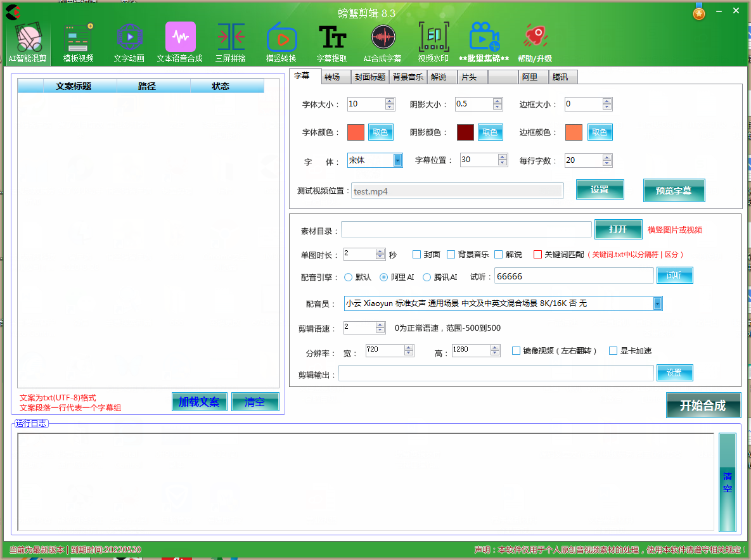Launch the 三屏拼接 tool
The height and width of the screenshot is (560, 751).
pyautogui.click(x=231, y=40)
